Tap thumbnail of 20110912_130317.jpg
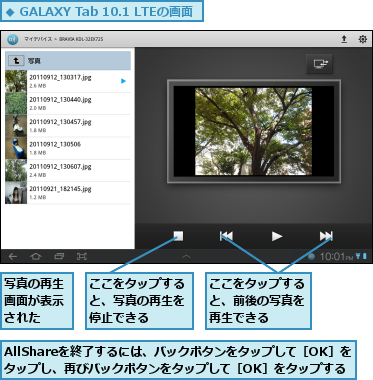This screenshot has height=380, width=373. (x=16, y=81)
